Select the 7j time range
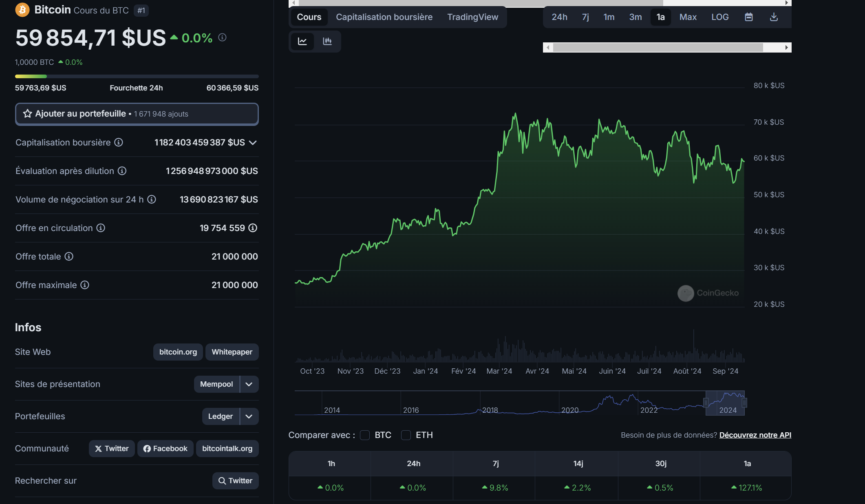 [x=585, y=17]
